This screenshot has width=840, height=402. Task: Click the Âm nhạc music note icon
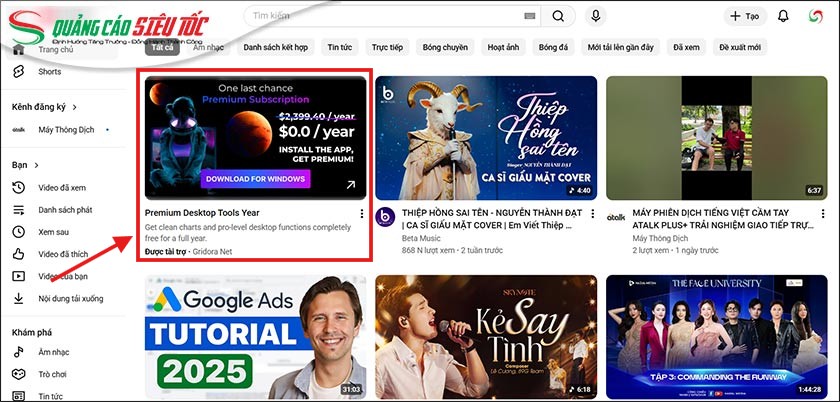(19, 352)
